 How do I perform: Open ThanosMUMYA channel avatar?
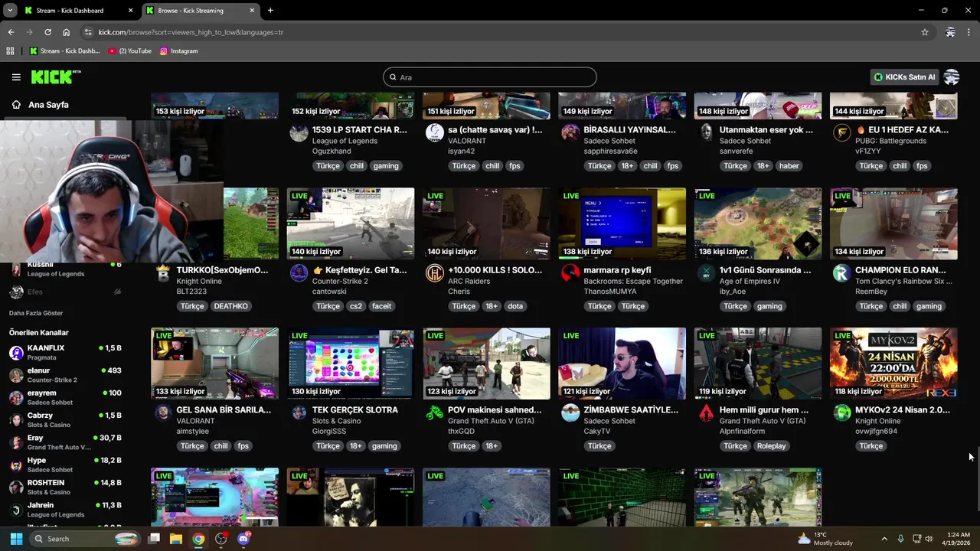(x=570, y=272)
